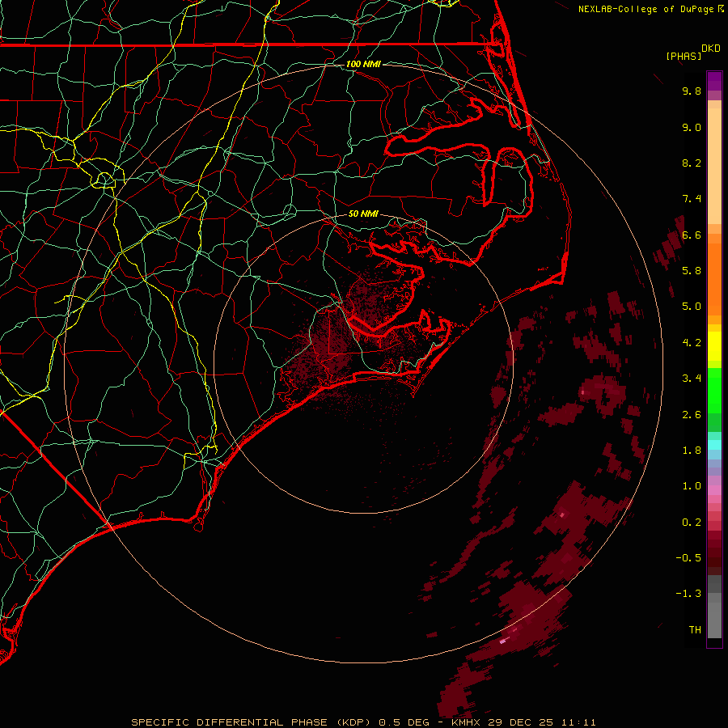The image size is (728, 728).
Task: Click the [PHAS] unit label
Action: 684,57
